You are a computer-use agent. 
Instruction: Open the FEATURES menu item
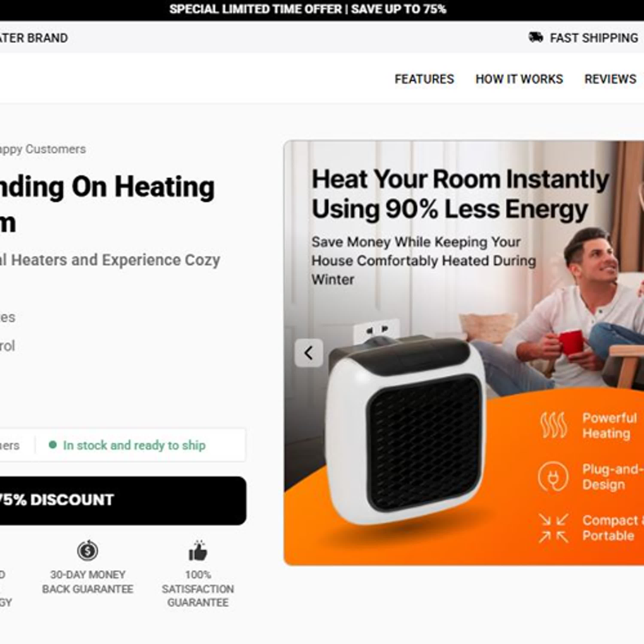click(x=424, y=79)
